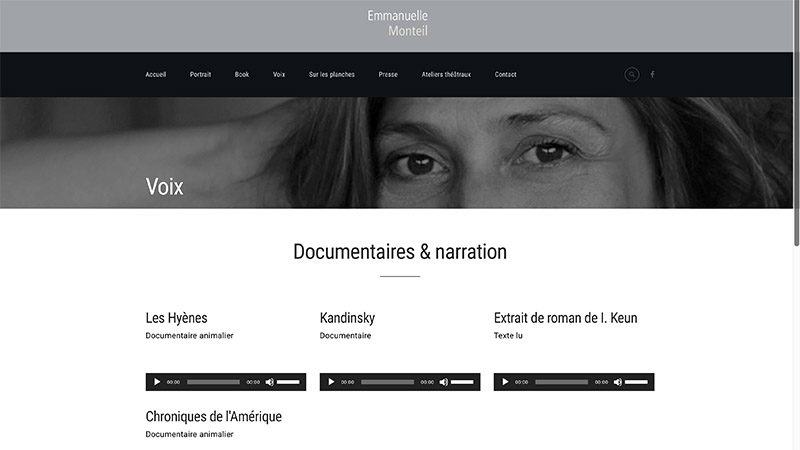Seek within Les Hyènes progress bar

(213, 382)
